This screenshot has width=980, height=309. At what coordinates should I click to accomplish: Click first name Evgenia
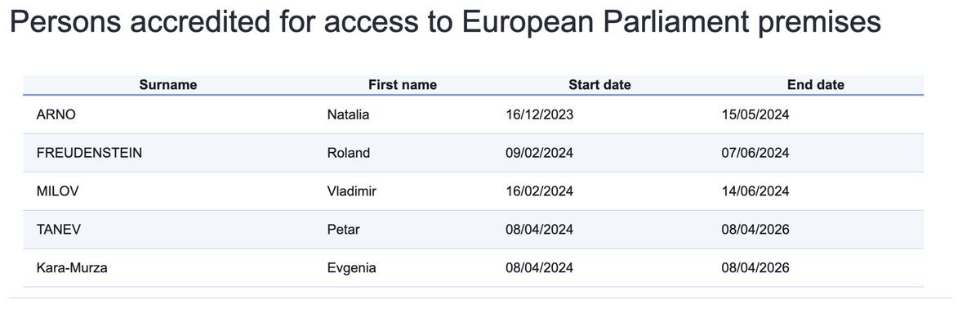351,268
